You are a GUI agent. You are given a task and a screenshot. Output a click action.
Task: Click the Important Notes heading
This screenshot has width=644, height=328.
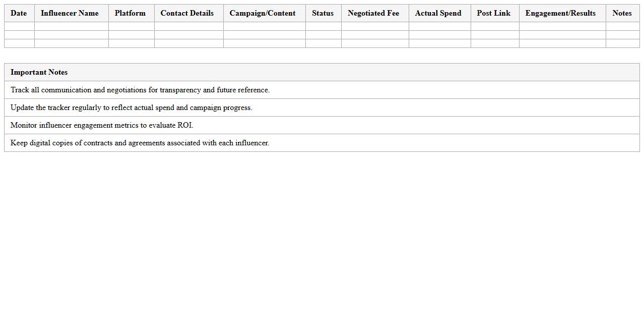click(39, 72)
